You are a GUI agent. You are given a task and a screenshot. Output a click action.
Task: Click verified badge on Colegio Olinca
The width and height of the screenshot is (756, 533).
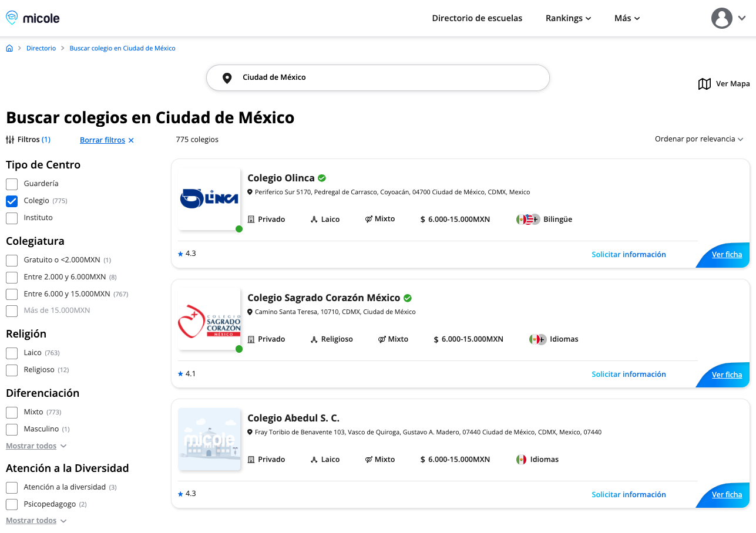[322, 178]
